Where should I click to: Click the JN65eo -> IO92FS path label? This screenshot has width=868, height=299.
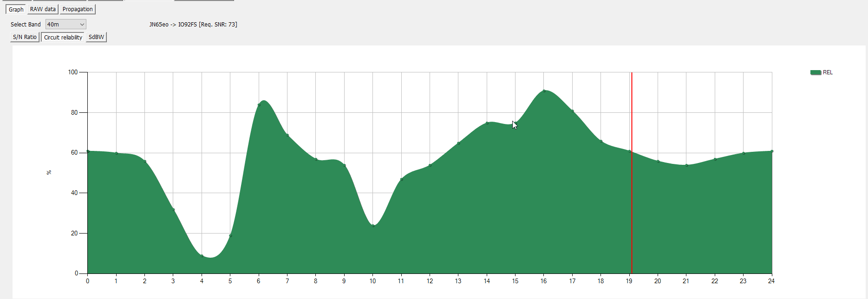(x=193, y=25)
